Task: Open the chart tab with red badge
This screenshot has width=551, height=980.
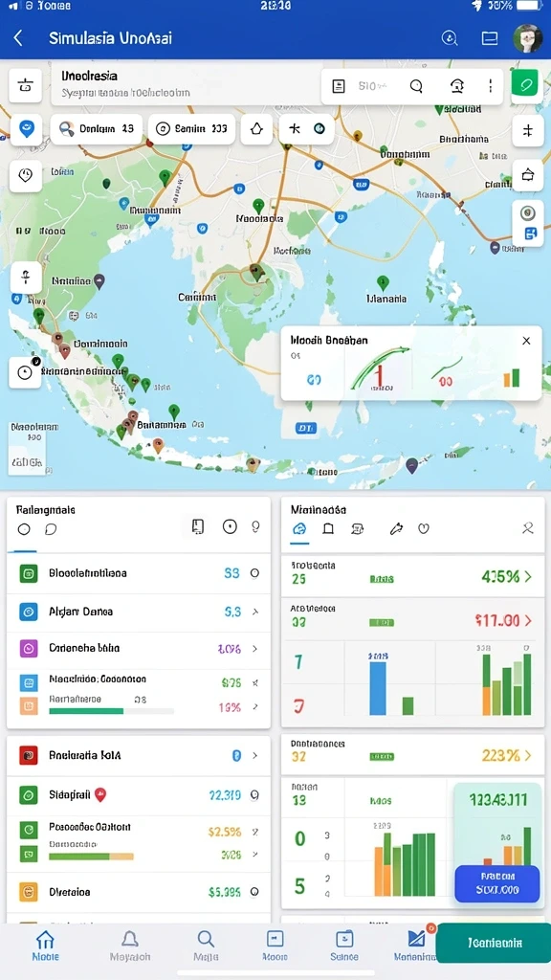Action: [415, 944]
